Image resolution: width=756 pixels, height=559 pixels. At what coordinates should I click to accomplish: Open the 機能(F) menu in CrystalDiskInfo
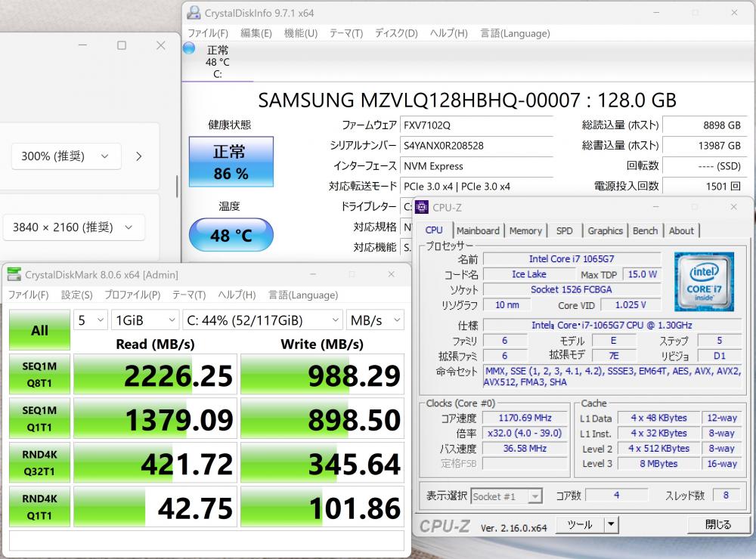pos(299,33)
